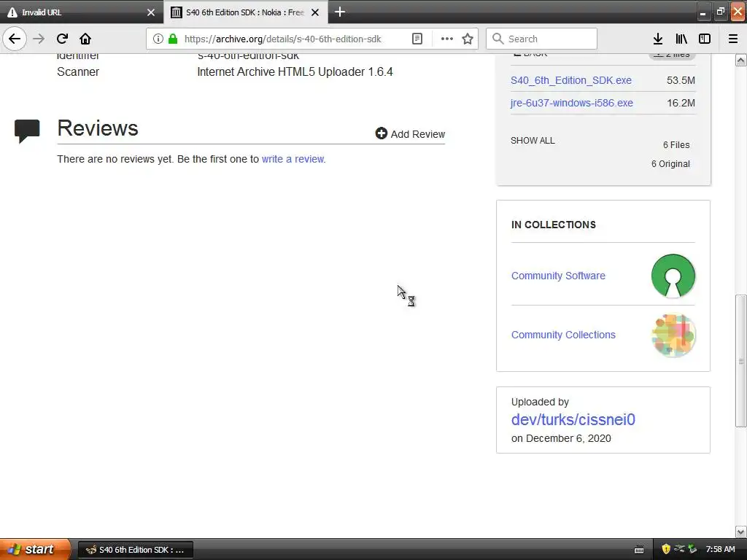Click the 6 Original text
Image resolution: width=747 pixels, height=560 pixels.
click(670, 164)
